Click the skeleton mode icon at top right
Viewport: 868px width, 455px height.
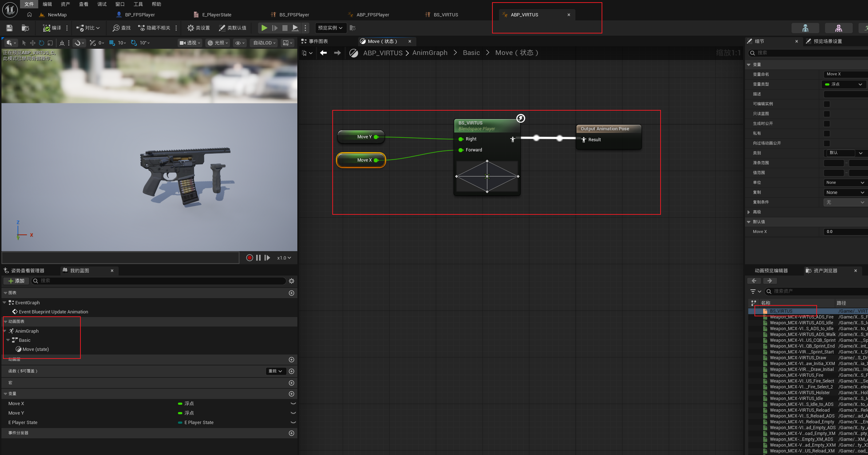(x=805, y=28)
